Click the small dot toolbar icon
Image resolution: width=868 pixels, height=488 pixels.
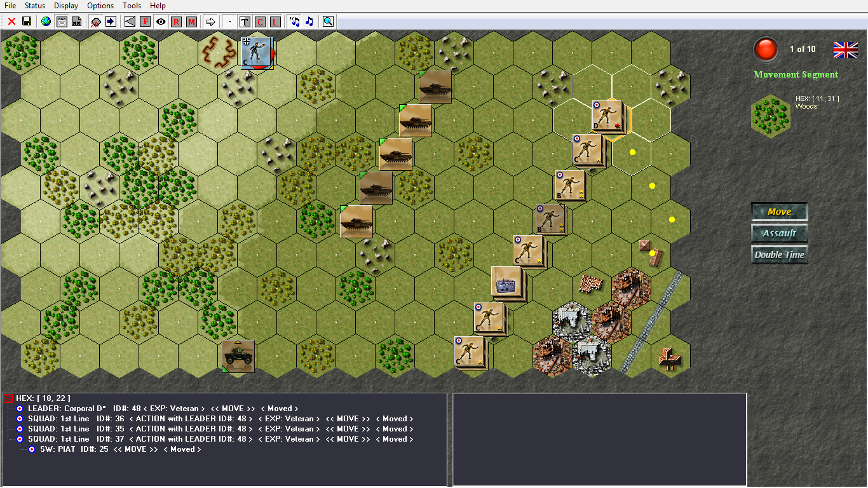coord(230,22)
